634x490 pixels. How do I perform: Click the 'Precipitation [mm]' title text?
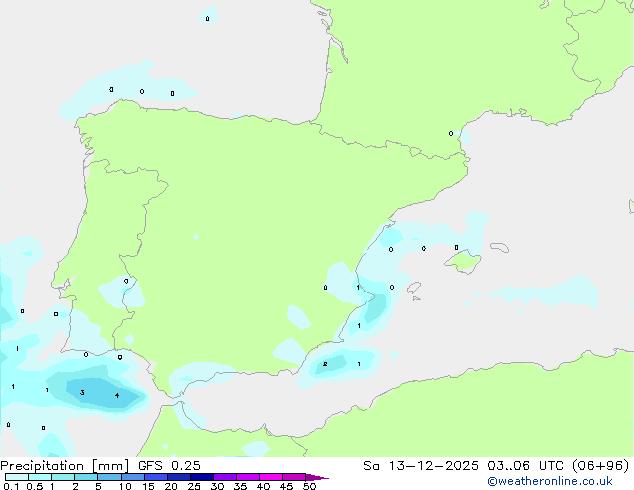[x=65, y=466]
